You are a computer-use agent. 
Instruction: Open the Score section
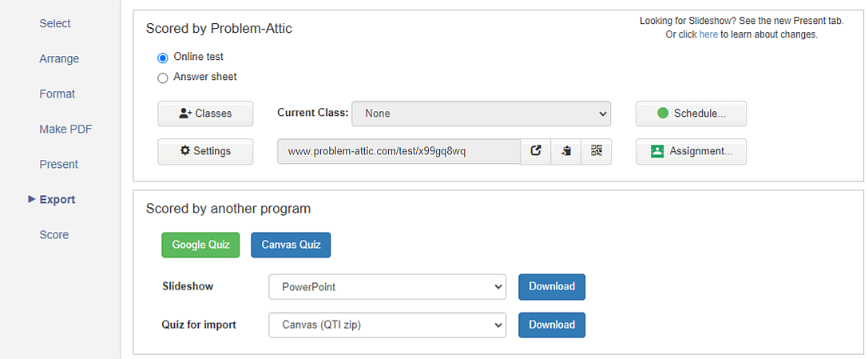click(54, 235)
